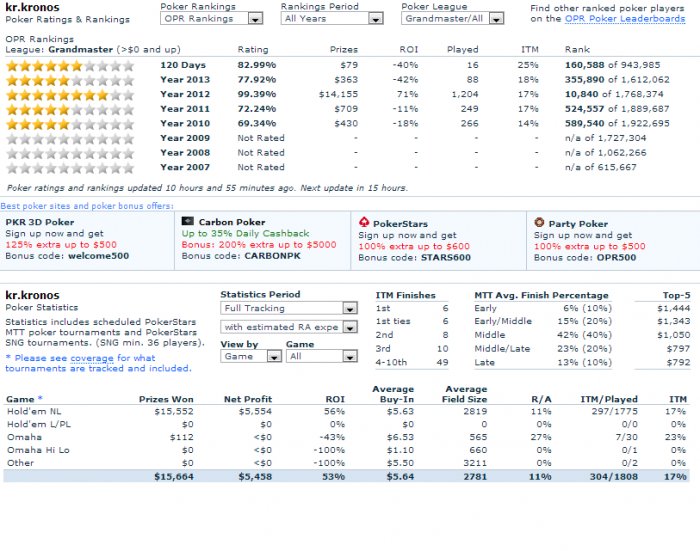The image size is (700, 551).
Task: Click Best poker sites and bonus offers
Action: point(87,206)
